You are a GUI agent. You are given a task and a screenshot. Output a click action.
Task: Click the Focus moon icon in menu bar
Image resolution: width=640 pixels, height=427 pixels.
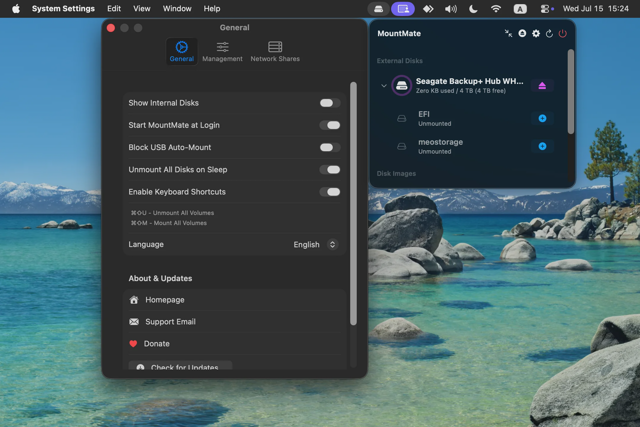coord(473,9)
